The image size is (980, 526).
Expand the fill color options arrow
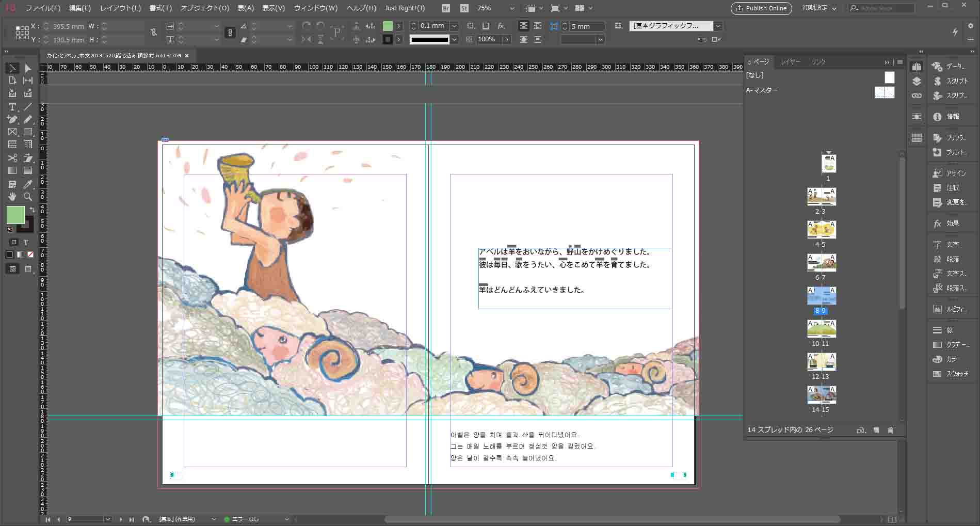(x=399, y=26)
